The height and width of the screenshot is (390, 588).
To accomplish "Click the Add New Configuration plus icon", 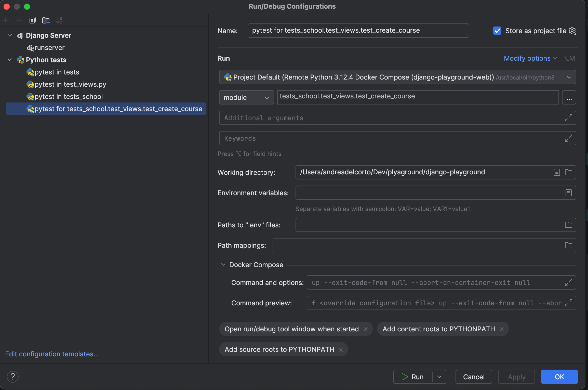I will pos(6,20).
